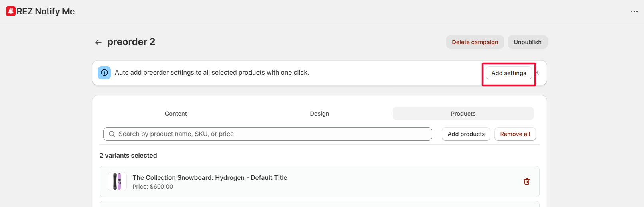Unpublish the preorder 2 campaign
This screenshot has height=207, width=644.
click(x=527, y=42)
